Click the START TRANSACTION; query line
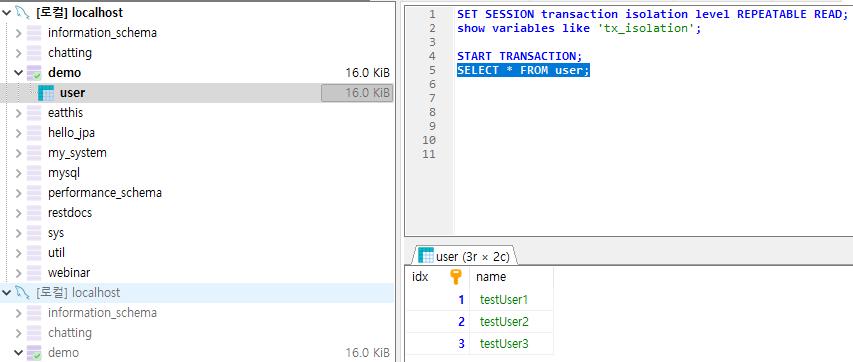Viewport: 853px width, 362px height. (x=520, y=56)
